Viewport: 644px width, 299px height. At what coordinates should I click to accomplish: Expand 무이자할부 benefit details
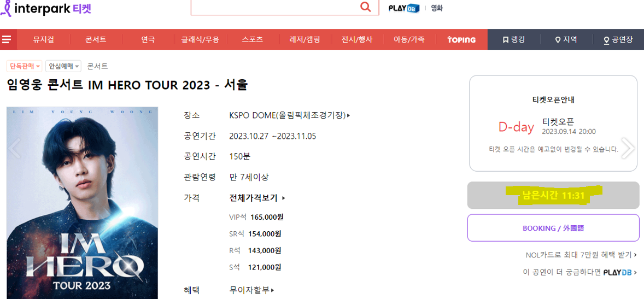(x=251, y=290)
